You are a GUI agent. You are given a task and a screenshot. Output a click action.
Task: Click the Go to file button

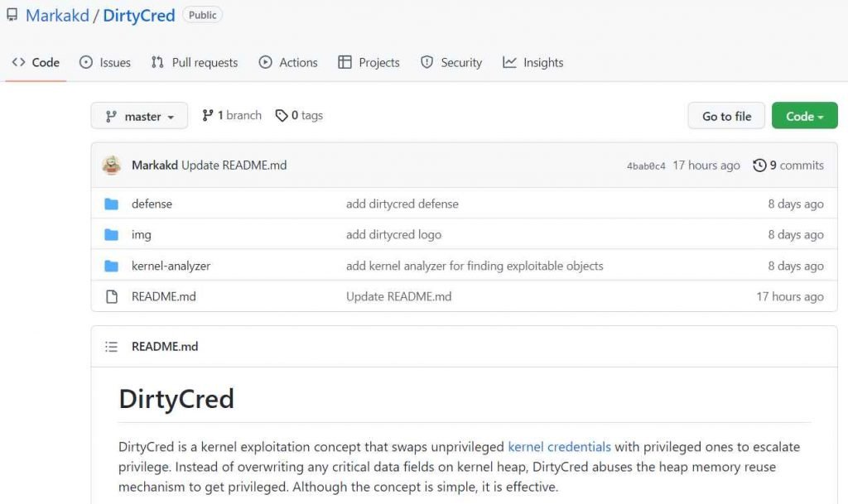point(726,116)
